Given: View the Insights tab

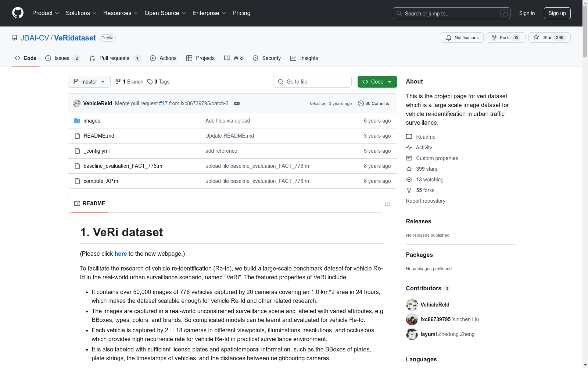Looking at the screenshot, I should tap(304, 58).
